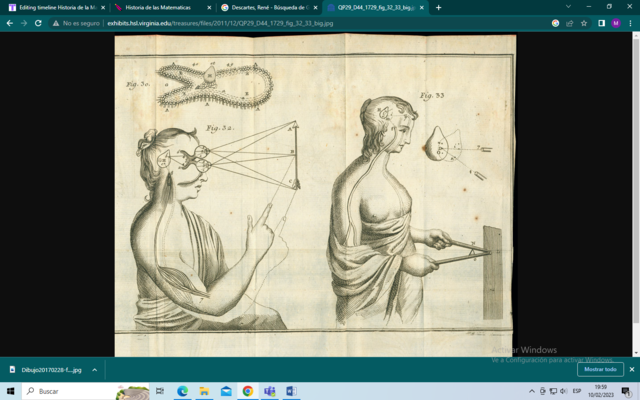Close the Editing timeline tab
This screenshot has width=640, height=400.
tap(103, 7)
